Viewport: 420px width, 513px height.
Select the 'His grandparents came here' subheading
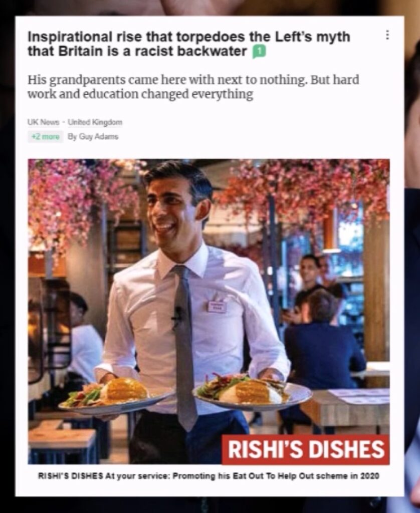193,87
